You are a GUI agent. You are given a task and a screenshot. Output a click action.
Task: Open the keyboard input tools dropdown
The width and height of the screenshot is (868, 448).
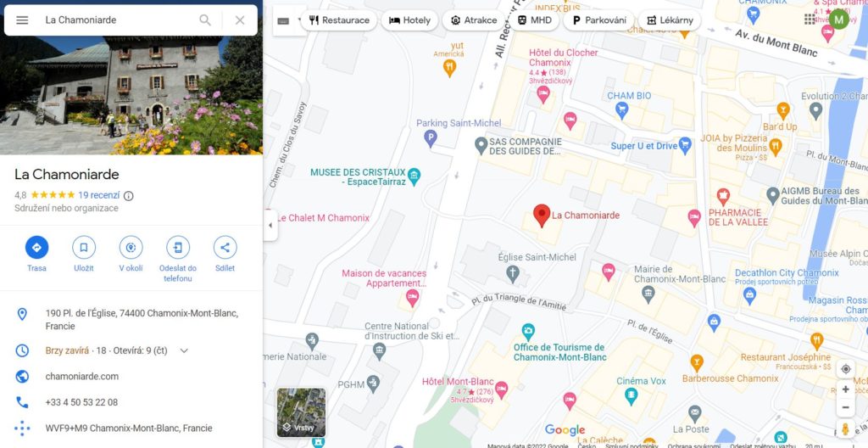[290, 20]
